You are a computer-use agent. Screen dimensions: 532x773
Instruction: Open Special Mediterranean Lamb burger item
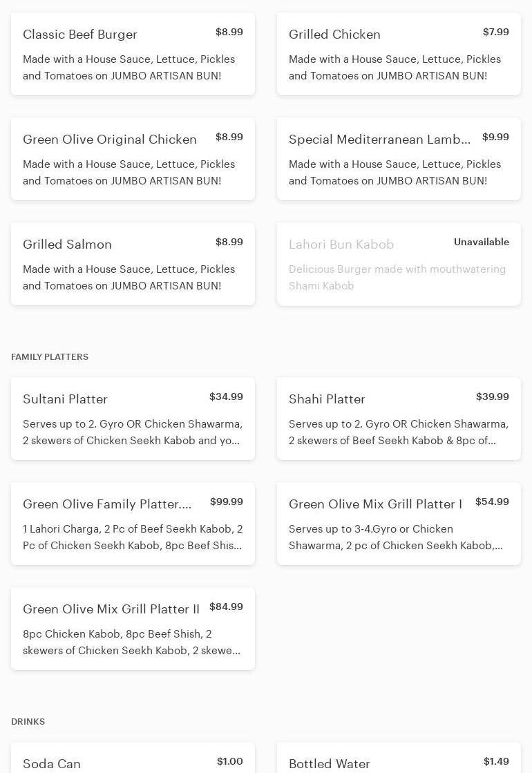399,159
